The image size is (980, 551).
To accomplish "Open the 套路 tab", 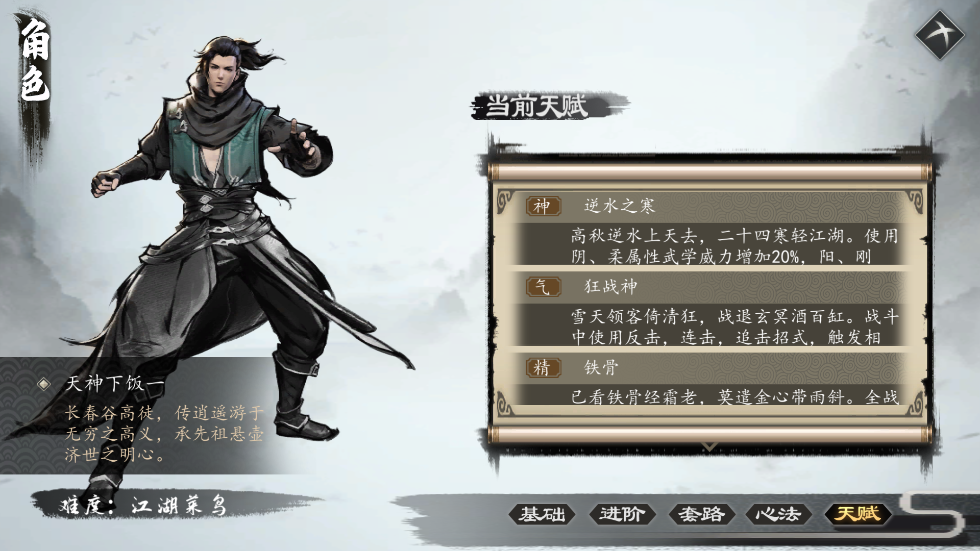I will pyautogui.click(x=701, y=514).
